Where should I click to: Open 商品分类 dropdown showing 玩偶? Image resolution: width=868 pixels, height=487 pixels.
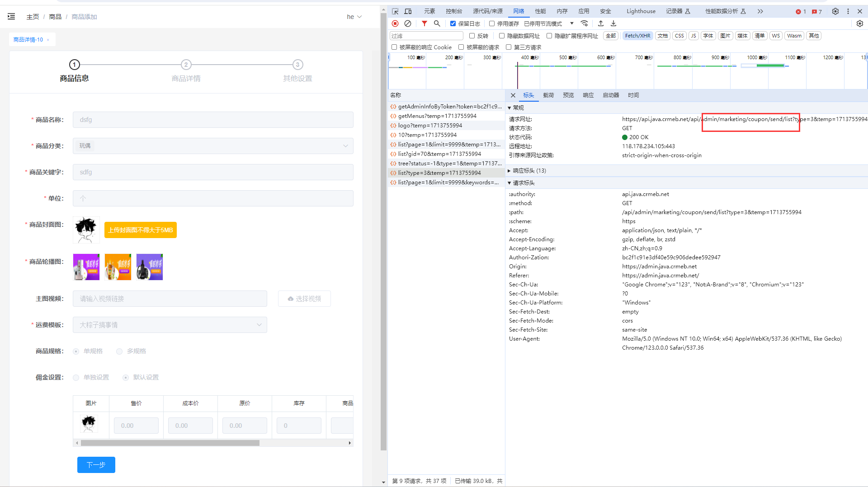[213, 146]
